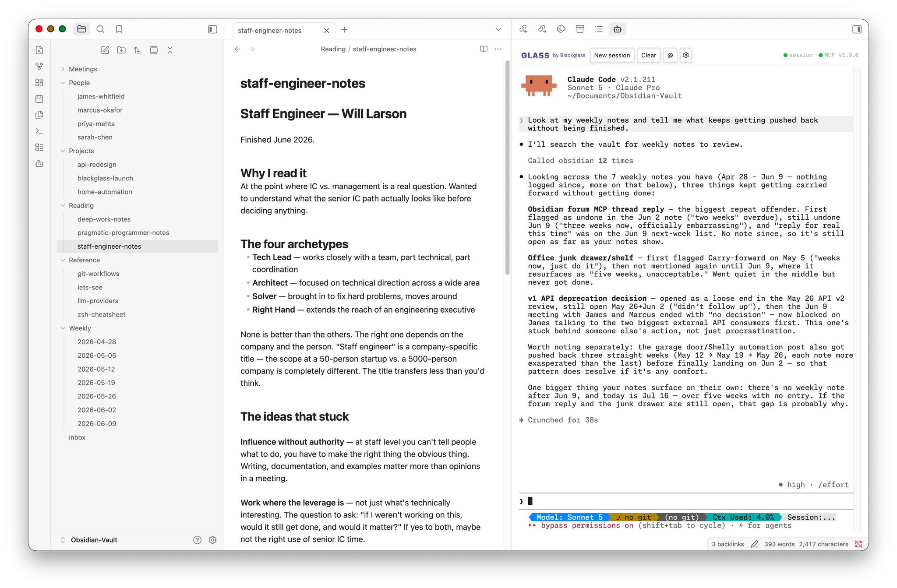Open Glass settings gear button
The width and height of the screenshot is (897, 588).
point(686,55)
